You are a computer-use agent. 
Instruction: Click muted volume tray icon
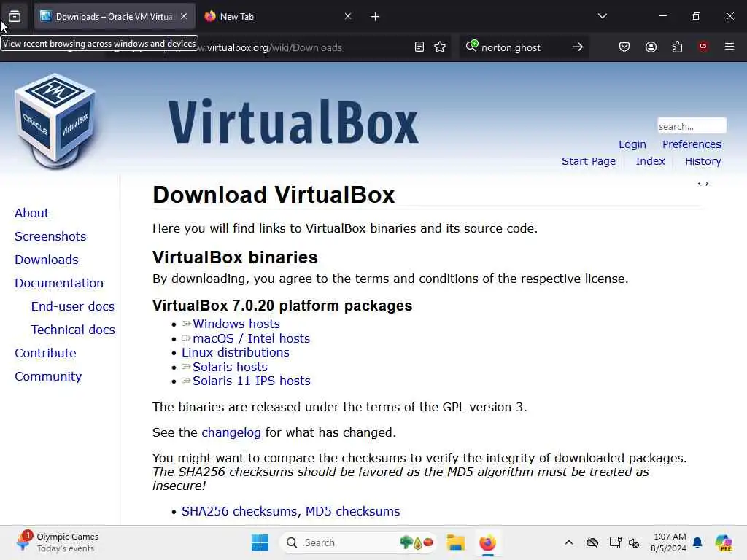click(634, 542)
